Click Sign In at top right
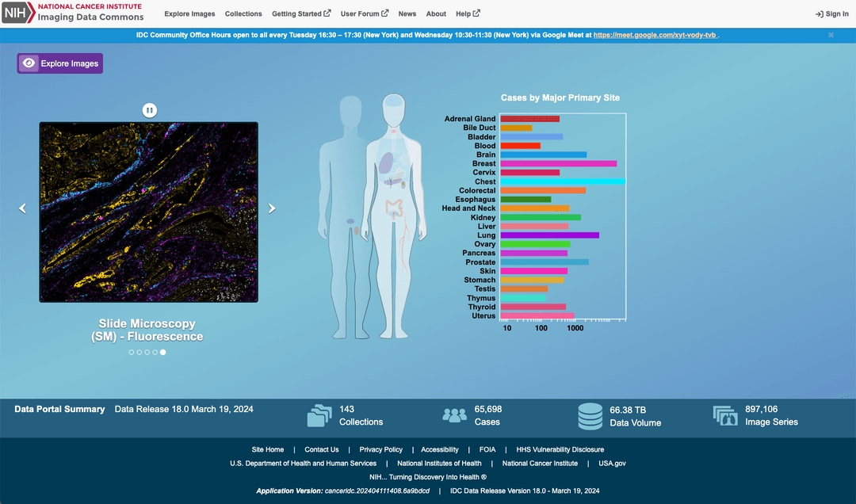This screenshot has height=504, width=856. 831,13
